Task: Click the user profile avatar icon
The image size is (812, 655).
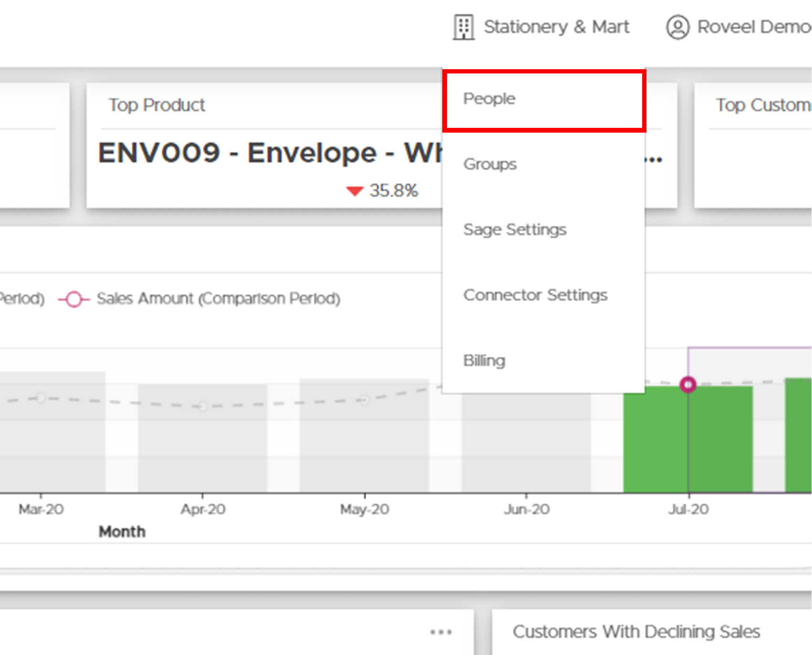Action: click(x=677, y=27)
